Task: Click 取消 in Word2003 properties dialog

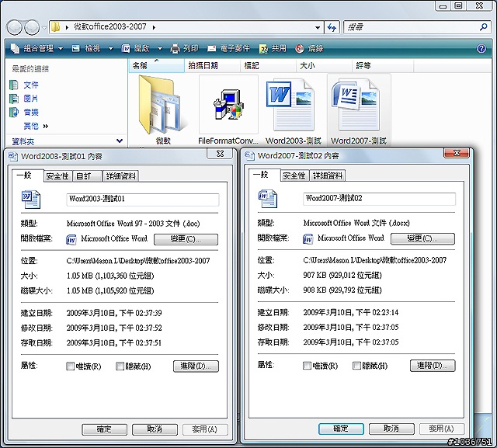Action: 155,429
